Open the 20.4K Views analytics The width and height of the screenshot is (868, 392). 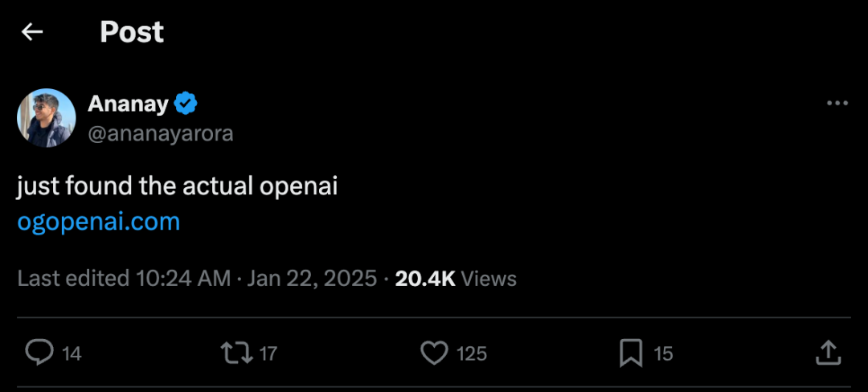(456, 279)
